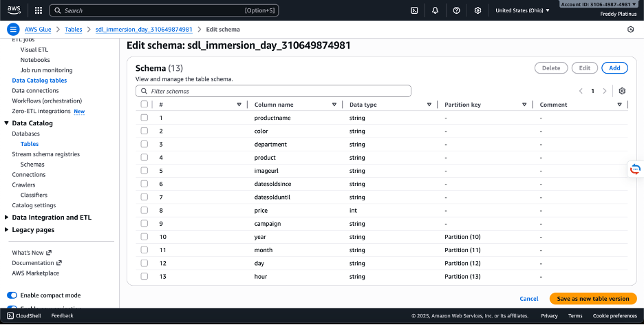Open Data Catalog tables in sidebar
This screenshot has width=644, height=325.
click(x=39, y=81)
